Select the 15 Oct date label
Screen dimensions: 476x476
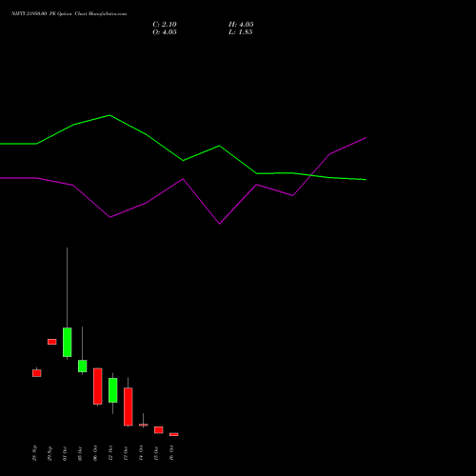coord(156,453)
